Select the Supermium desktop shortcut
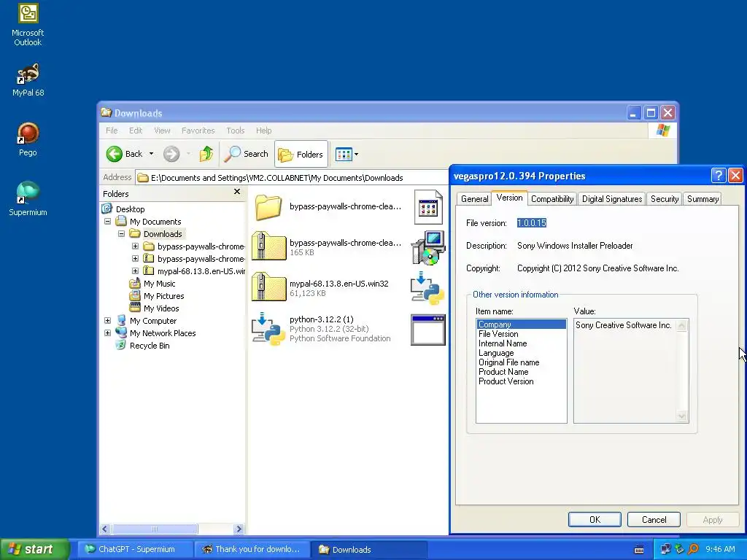The width and height of the screenshot is (747, 560). click(x=28, y=199)
